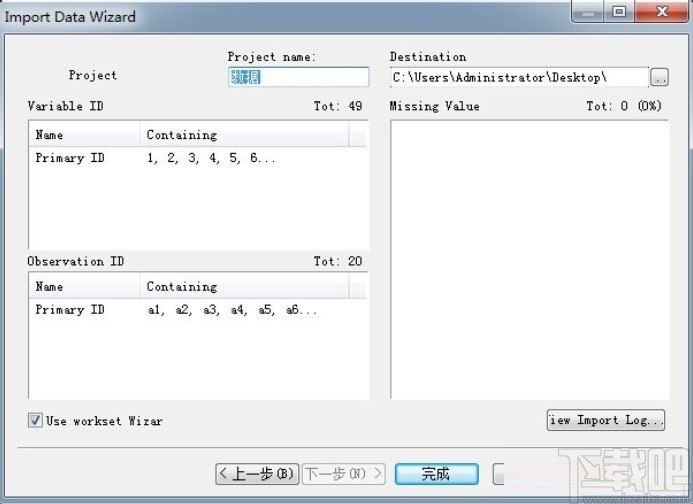The width and height of the screenshot is (693, 504).
Task: Go back with the 上一步 button
Action: [257, 474]
